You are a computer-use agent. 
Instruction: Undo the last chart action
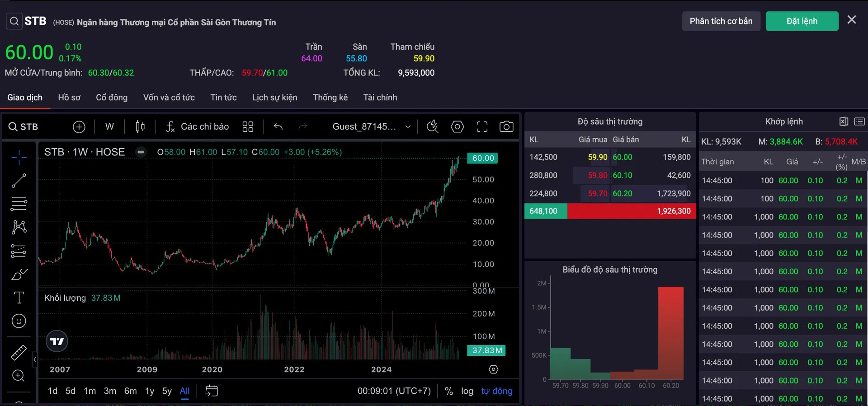[278, 127]
